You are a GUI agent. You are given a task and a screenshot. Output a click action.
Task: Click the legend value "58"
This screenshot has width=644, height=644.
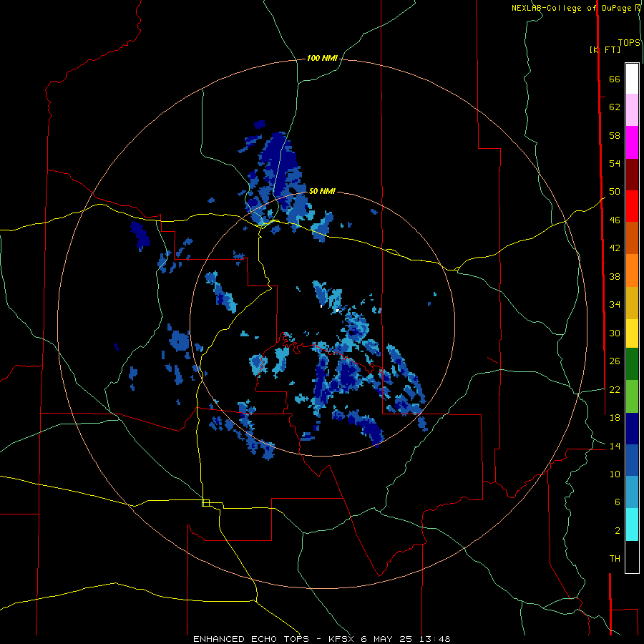pyautogui.click(x=615, y=135)
